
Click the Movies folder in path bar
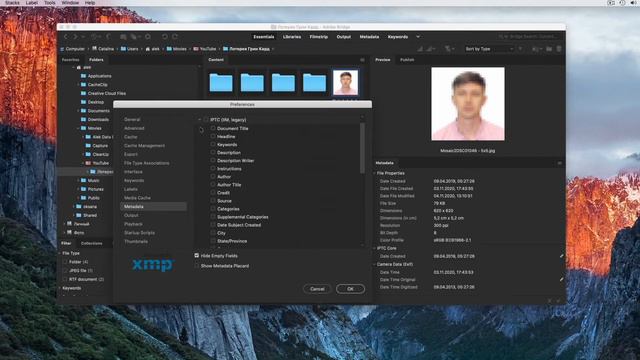point(176,49)
